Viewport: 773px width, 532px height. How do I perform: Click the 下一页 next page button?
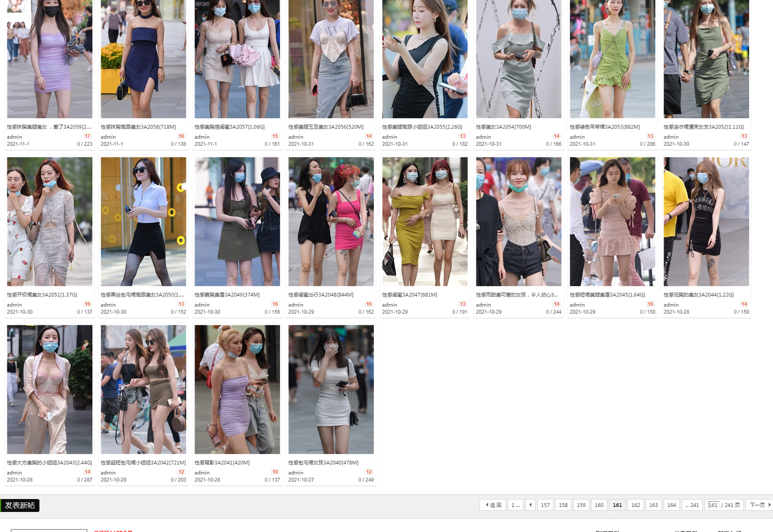(760, 505)
